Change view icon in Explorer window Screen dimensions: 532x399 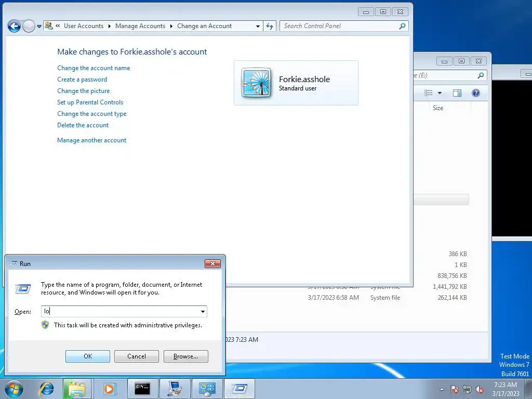[x=429, y=93]
